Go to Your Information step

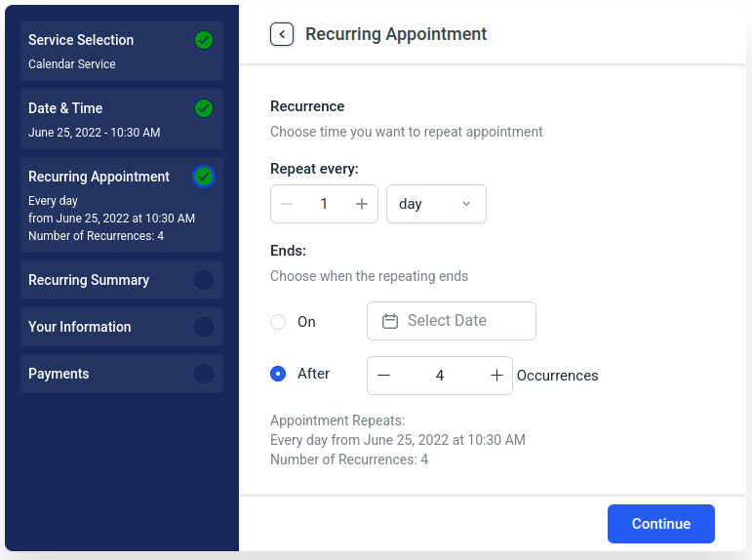122,327
